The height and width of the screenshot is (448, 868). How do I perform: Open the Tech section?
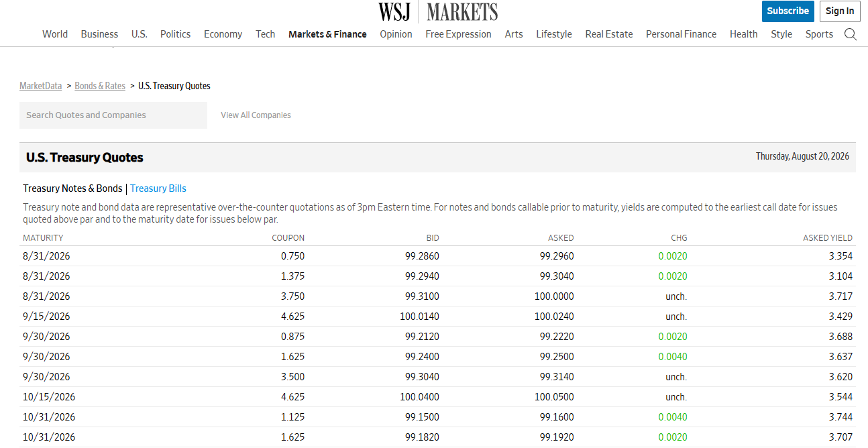[x=266, y=34]
